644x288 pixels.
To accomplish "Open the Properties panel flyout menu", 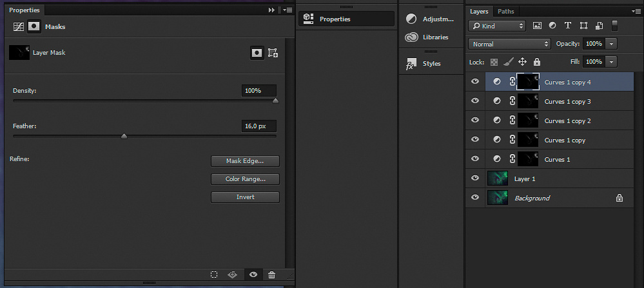I will tap(288, 10).
